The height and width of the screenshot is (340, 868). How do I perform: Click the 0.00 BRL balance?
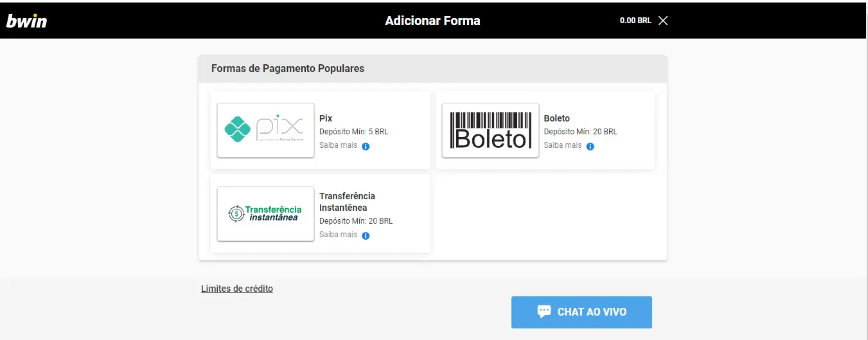(x=635, y=21)
